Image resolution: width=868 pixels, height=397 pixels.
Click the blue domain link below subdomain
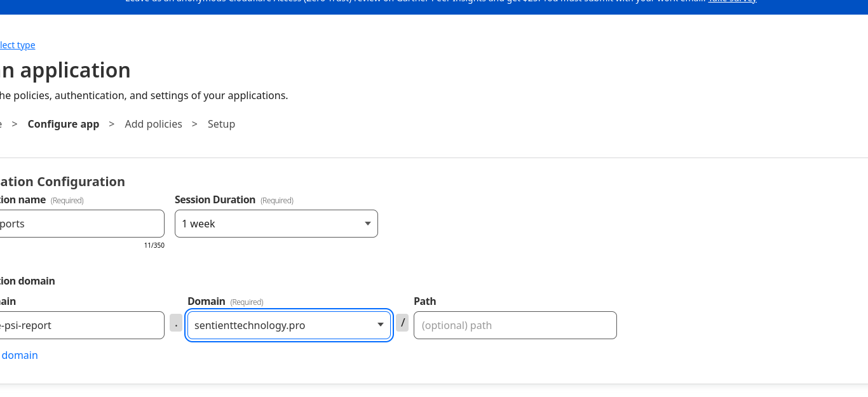[20, 355]
